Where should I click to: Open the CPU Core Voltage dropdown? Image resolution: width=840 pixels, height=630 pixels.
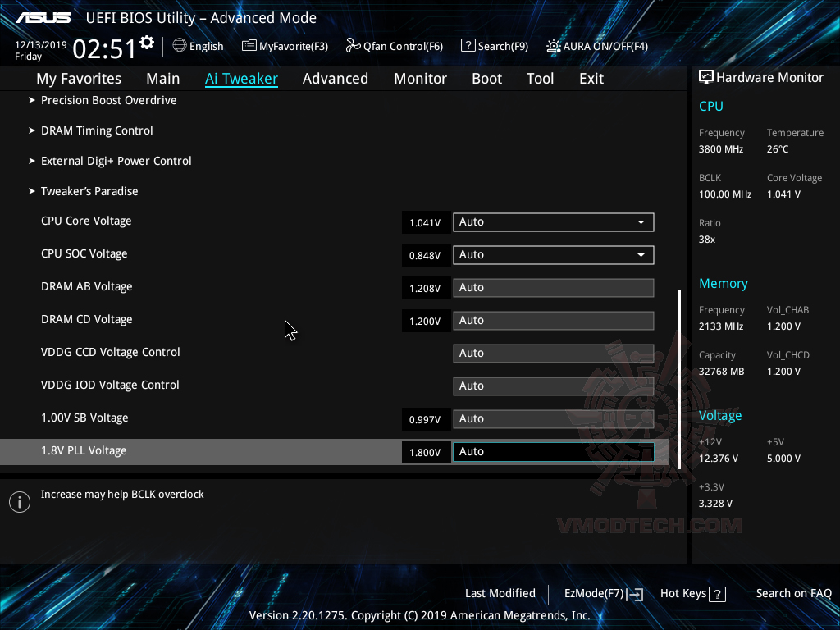(x=641, y=221)
